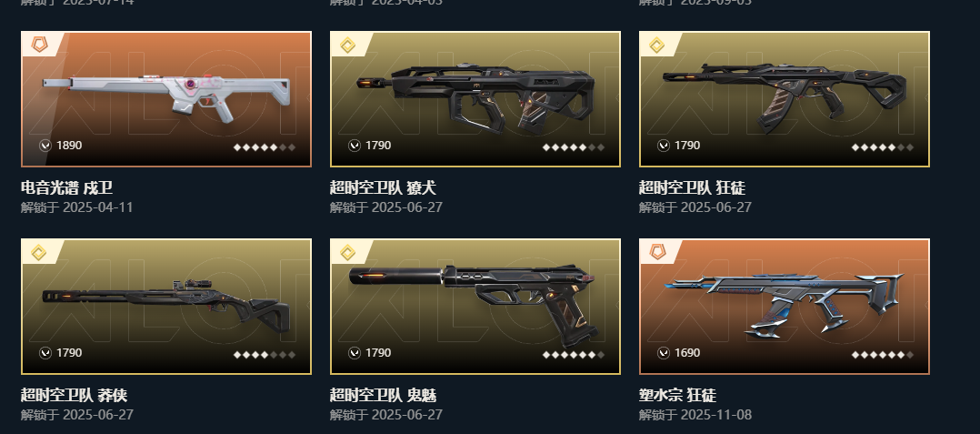Click the VP currency icon beside 1690
This screenshot has width=980, height=434.
[x=663, y=353]
